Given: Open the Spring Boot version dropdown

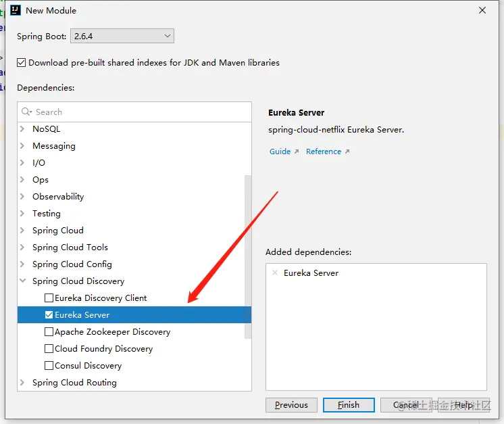Looking at the screenshot, I should point(122,36).
